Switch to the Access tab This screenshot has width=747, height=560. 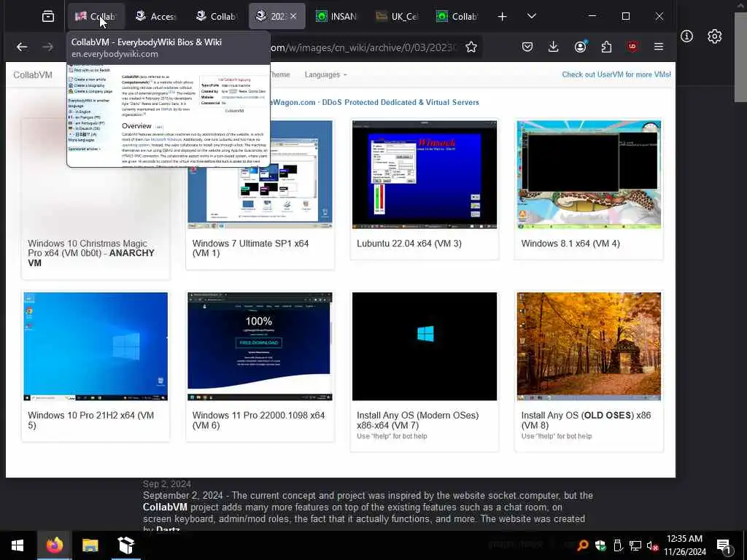coord(157,17)
